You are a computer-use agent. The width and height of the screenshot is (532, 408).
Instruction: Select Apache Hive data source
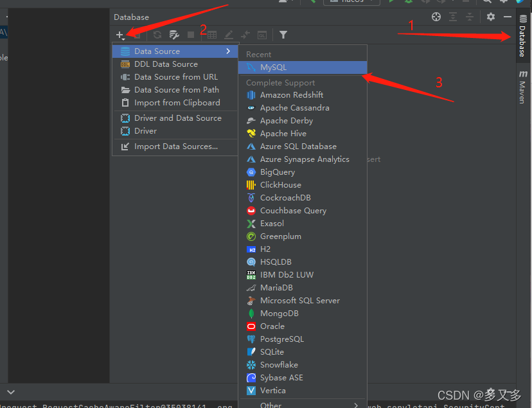tap(303, 134)
